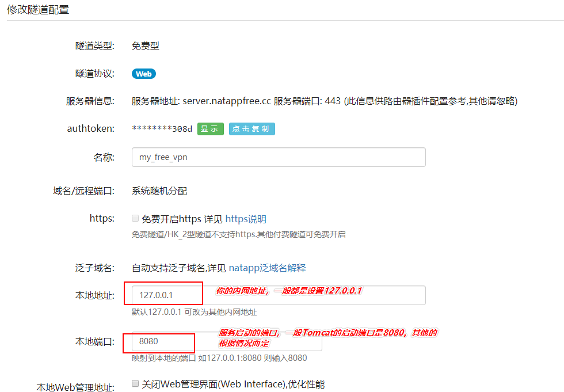Click the red Tomcat port annotation text
The height and width of the screenshot is (392, 564).
point(327,338)
